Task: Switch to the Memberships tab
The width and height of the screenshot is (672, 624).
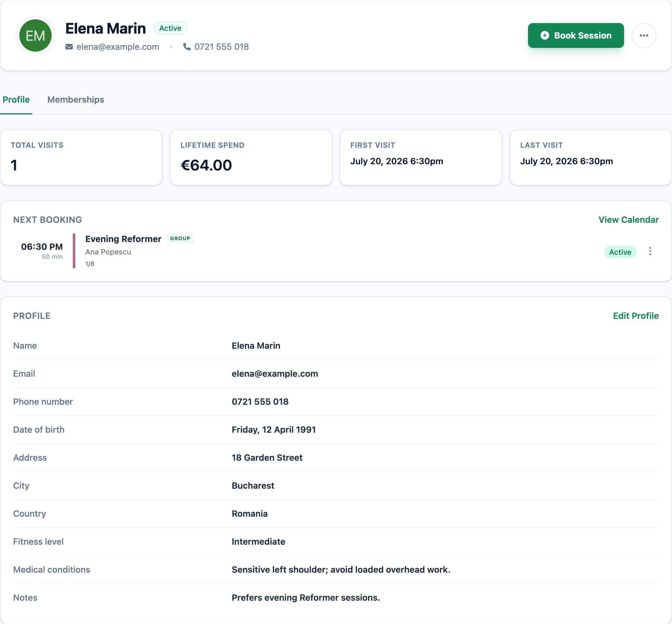Action: click(x=76, y=100)
